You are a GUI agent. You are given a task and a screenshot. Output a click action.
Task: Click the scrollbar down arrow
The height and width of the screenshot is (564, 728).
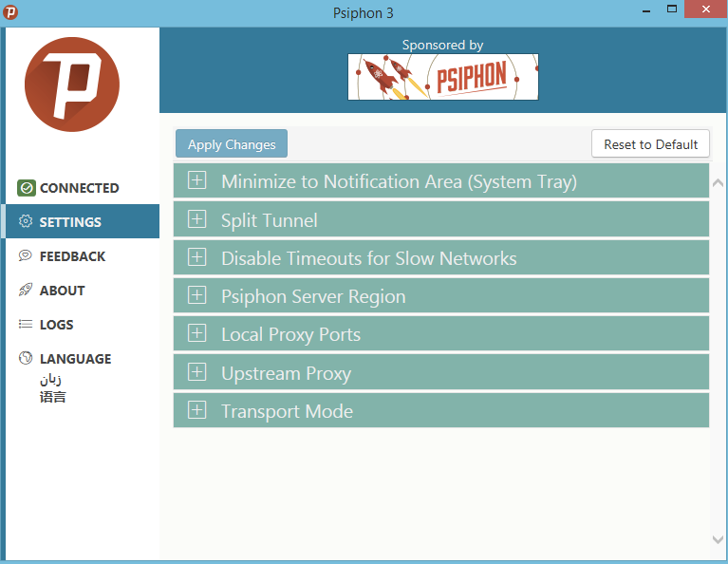tap(718, 539)
